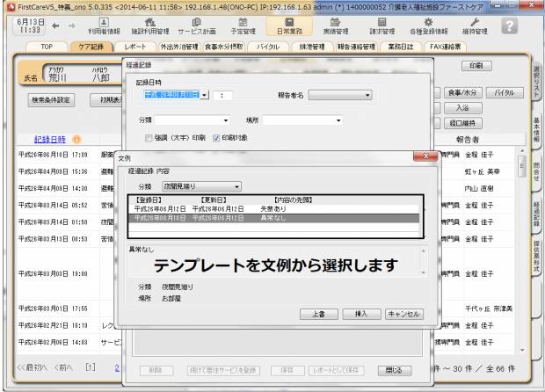Image resolution: width=545 pixels, height=392 pixels.
Task: Open the 記録日時 date picker dropdown
Action: 205,95
